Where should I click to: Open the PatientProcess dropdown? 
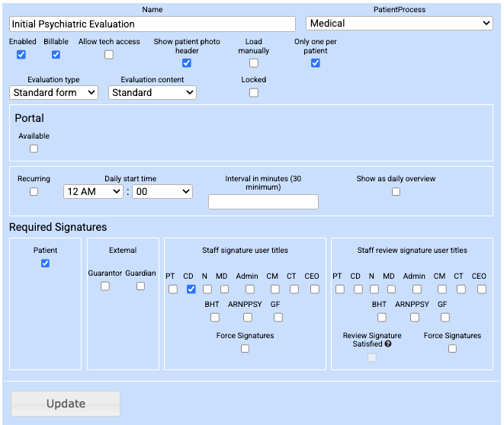click(400, 24)
